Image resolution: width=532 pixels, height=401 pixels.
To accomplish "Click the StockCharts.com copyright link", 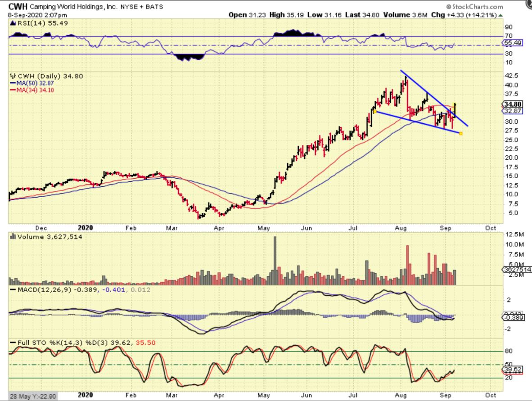I will [x=474, y=6].
